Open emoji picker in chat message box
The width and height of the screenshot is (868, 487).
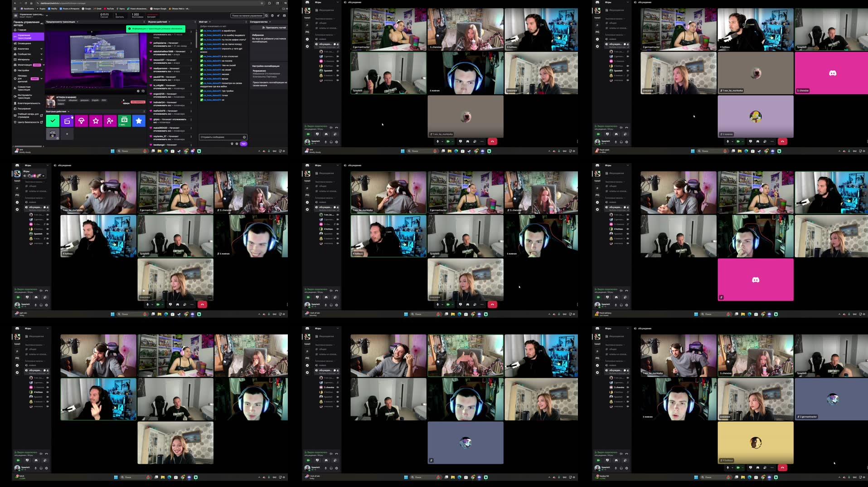coord(244,137)
